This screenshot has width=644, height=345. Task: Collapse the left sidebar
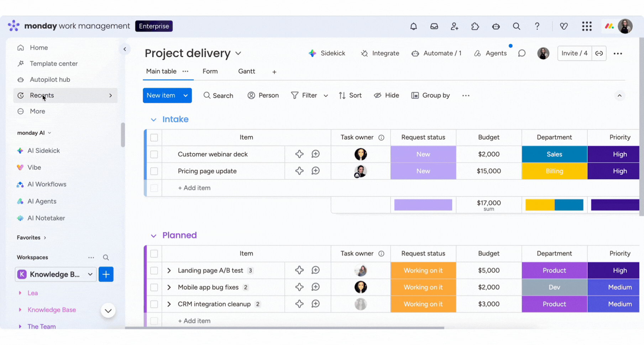125,49
